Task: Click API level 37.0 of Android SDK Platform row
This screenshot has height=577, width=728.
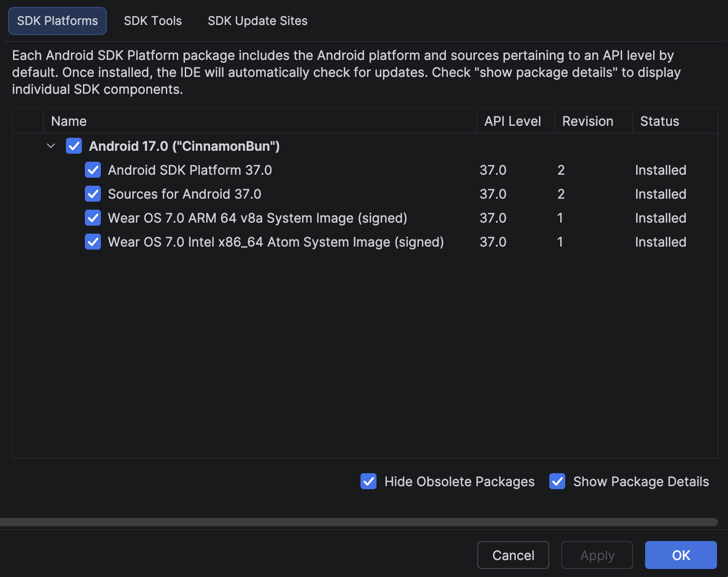Action: click(x=493, y=170)
